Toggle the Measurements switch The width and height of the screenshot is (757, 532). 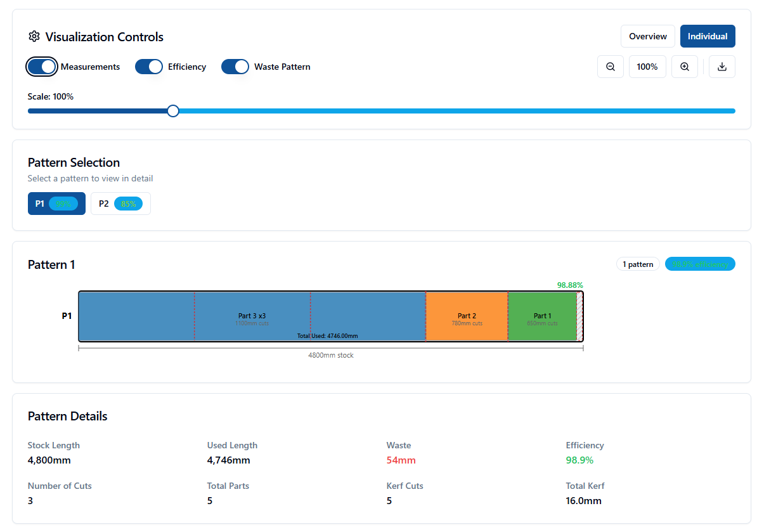(41, 67)
